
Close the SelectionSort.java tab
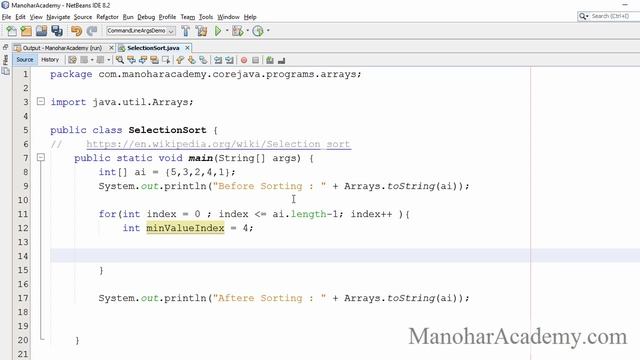coord(187,48)
